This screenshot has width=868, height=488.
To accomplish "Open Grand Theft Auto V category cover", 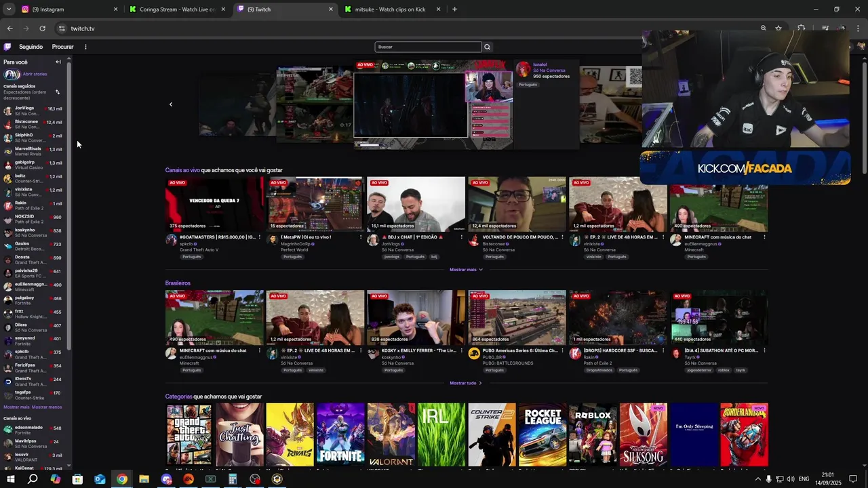I will 189,434.
